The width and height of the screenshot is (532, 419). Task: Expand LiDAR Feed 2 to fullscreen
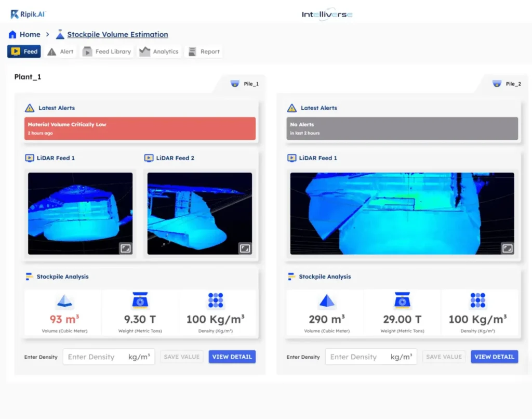(245, 248)
